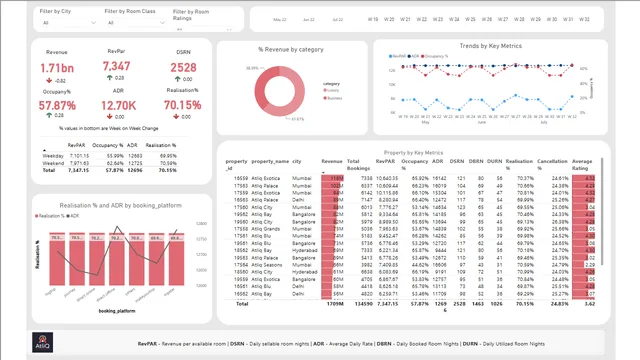
Task: Click Luxury legend marker in category legend
Action: pyautogui.click(x=325, y=90)
